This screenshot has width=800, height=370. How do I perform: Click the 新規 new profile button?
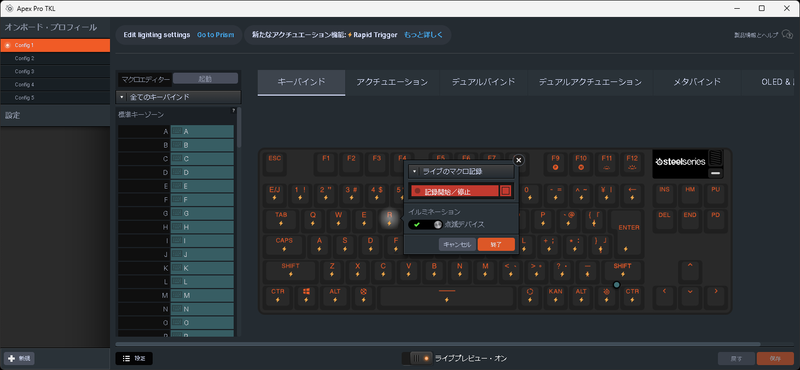(x=19, y=358)
